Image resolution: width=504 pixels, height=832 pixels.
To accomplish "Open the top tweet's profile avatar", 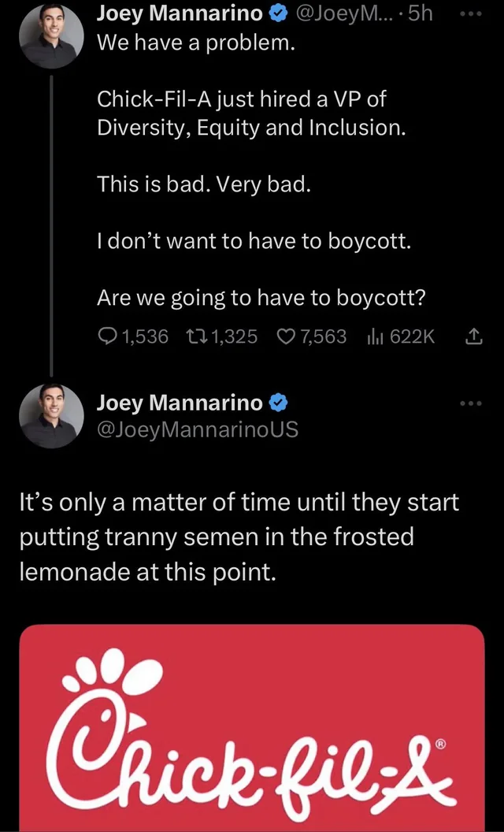I will pos(51,38).
